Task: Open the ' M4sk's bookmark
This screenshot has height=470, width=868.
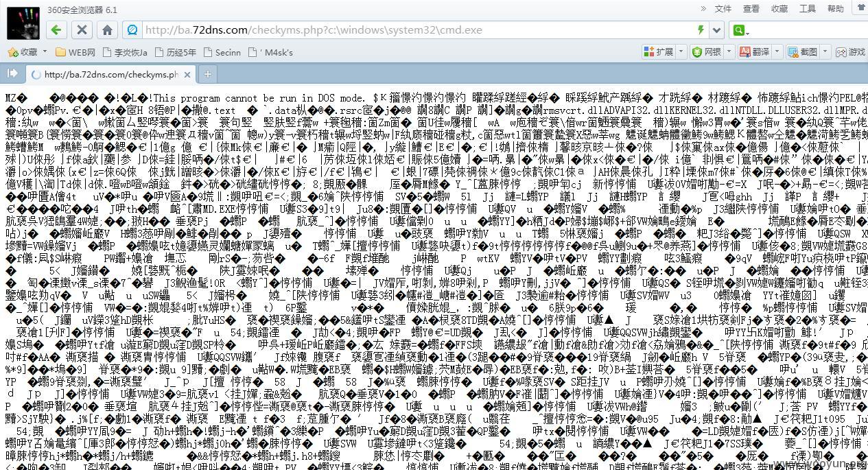Action: click(270, 52)
